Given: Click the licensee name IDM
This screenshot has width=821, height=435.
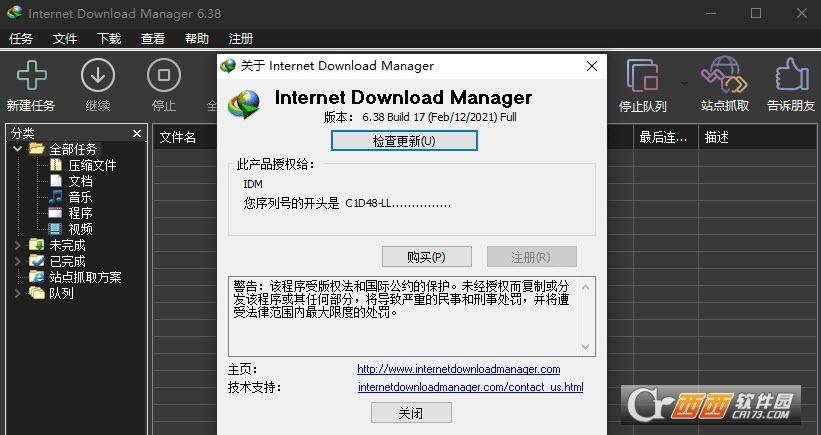Looking at the screenshot, I should click(x=253, y=184).
